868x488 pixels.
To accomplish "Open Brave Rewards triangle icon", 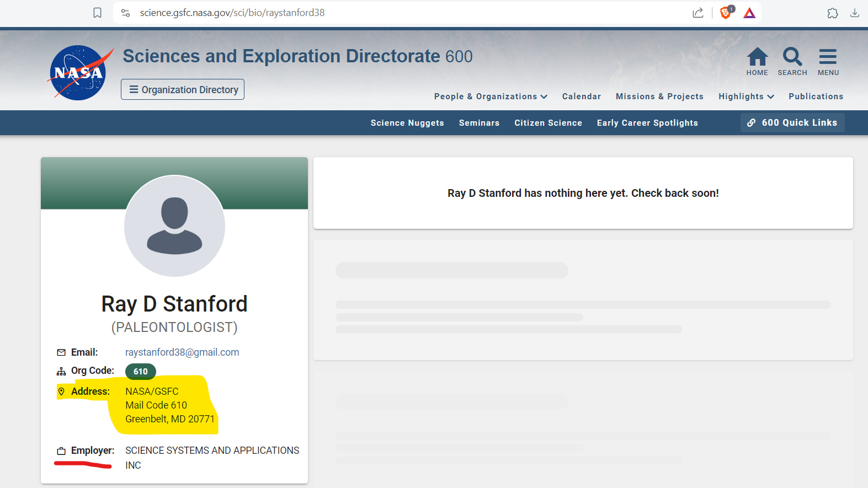I will pos(749,13).
